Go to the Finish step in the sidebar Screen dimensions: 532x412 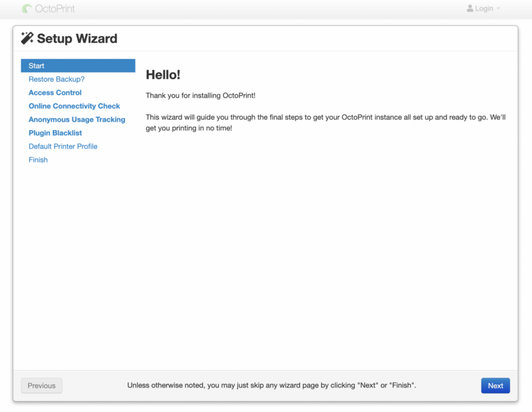click(38, 159)
